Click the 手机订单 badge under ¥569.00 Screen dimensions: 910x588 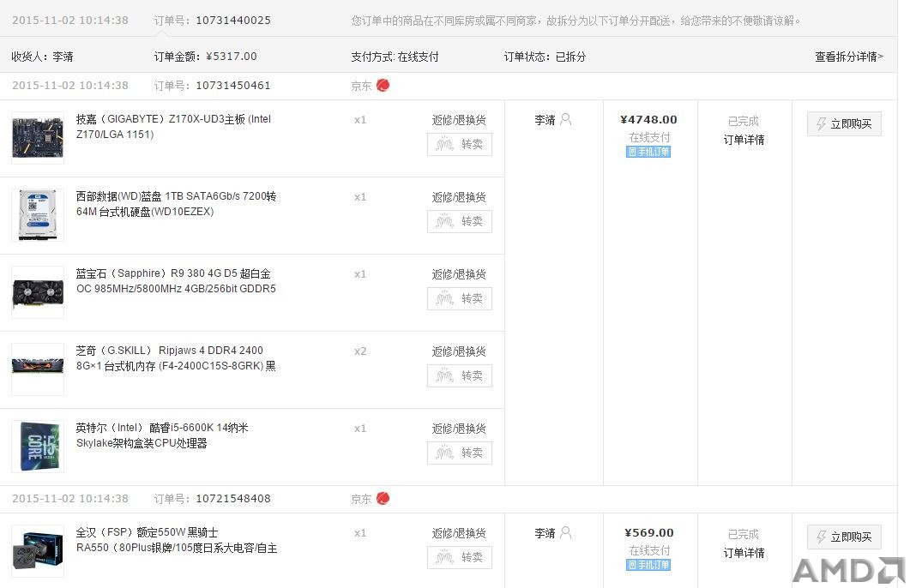(x=648, y=565)
